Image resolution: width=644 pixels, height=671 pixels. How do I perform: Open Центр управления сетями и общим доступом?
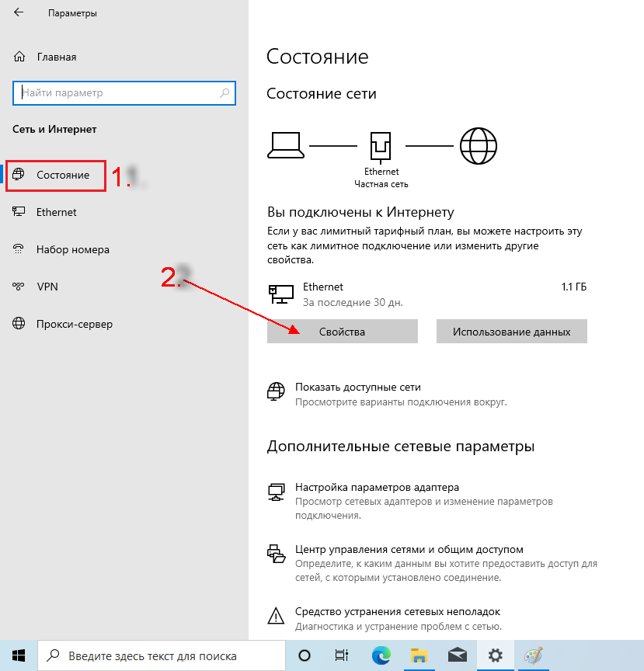[409, 549]
